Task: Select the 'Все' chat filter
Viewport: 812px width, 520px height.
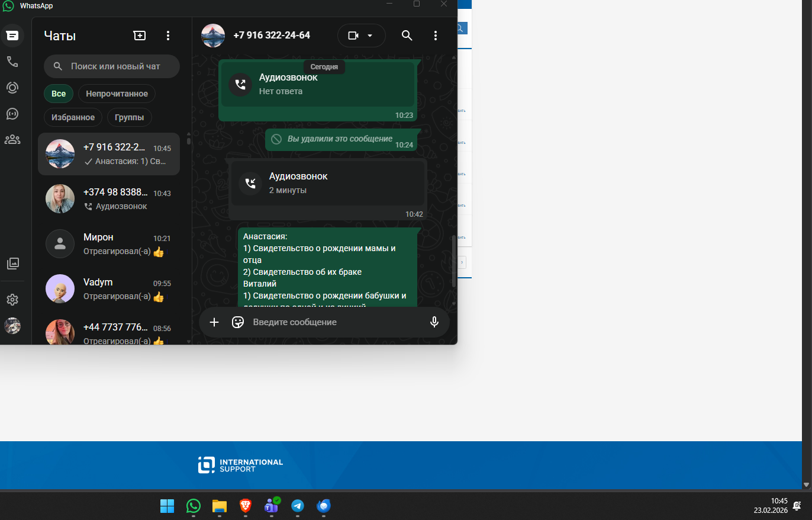Action: (x=59, y=94)
